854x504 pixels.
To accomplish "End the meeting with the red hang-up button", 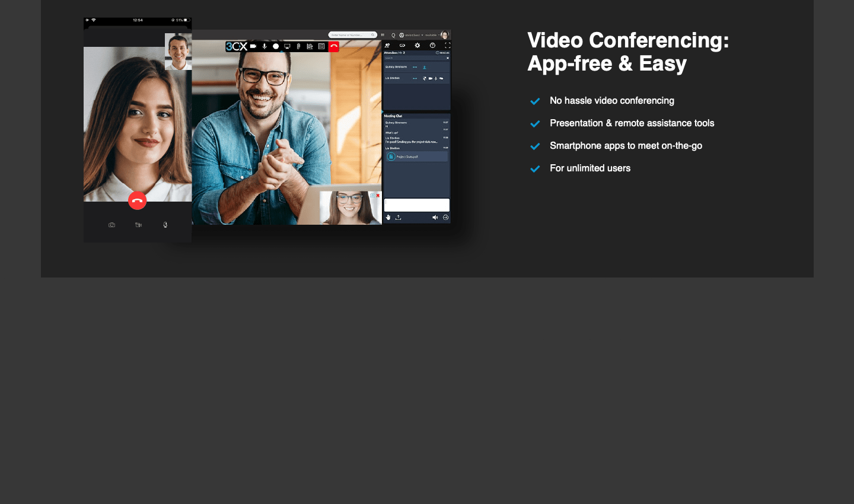I will pos(334,46).
